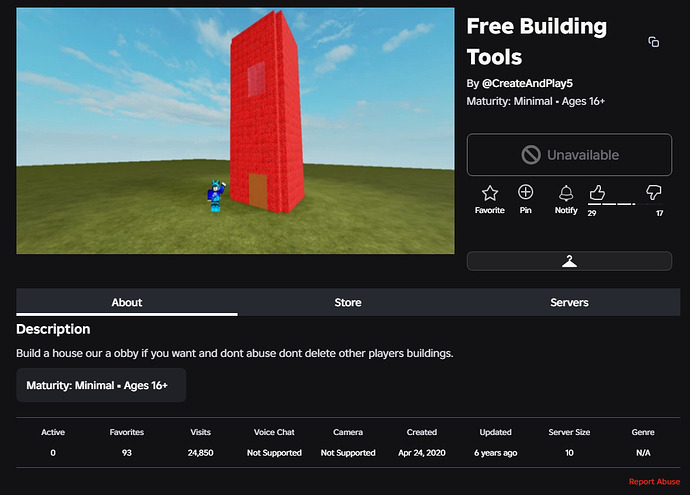Click the Description heading
The width and height of the screenshot is (690, 495).
click(x=53, y=329)
